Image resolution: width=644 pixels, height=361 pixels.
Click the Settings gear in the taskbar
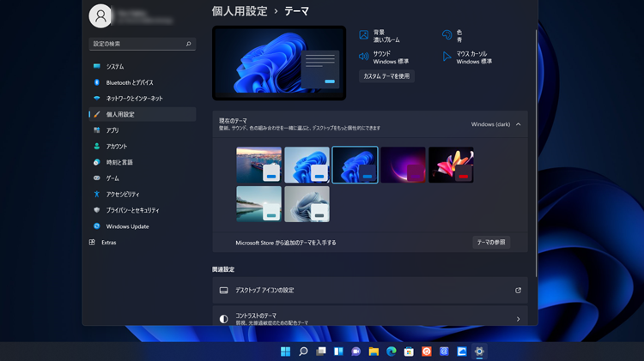pyautogui.click(x=479, y=352)
